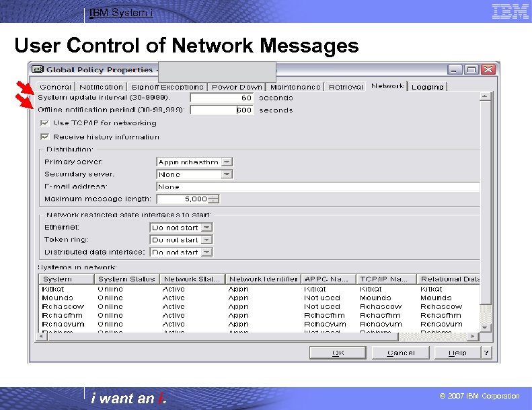Select the Rchascow system row
The height and width of the screenshot is (410, 532).
(x=259, y=307)
